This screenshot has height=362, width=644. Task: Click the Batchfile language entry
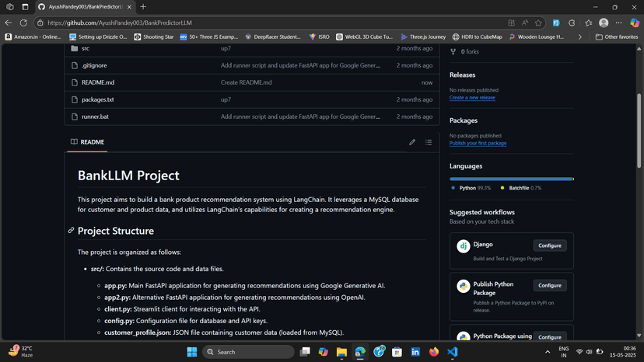521,188
